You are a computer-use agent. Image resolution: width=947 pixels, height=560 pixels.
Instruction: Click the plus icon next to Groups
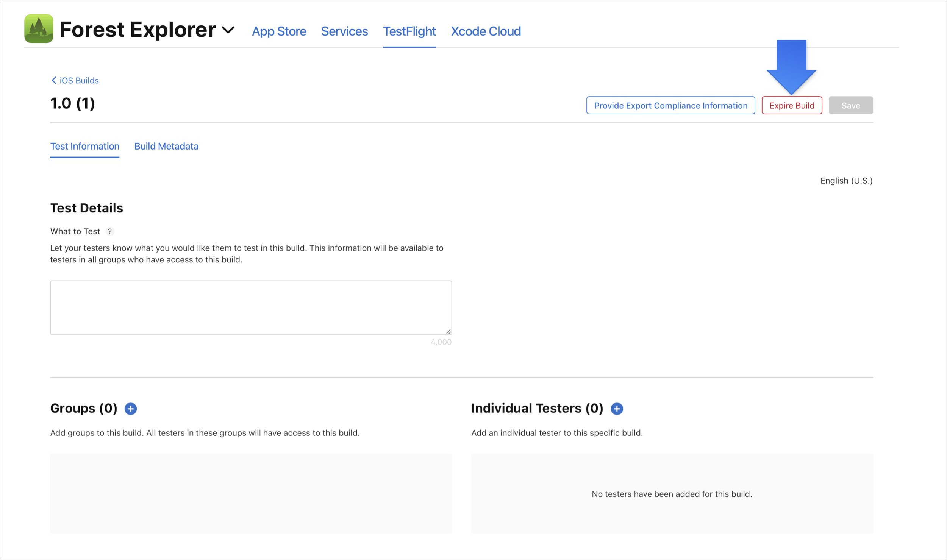[131, 409]
